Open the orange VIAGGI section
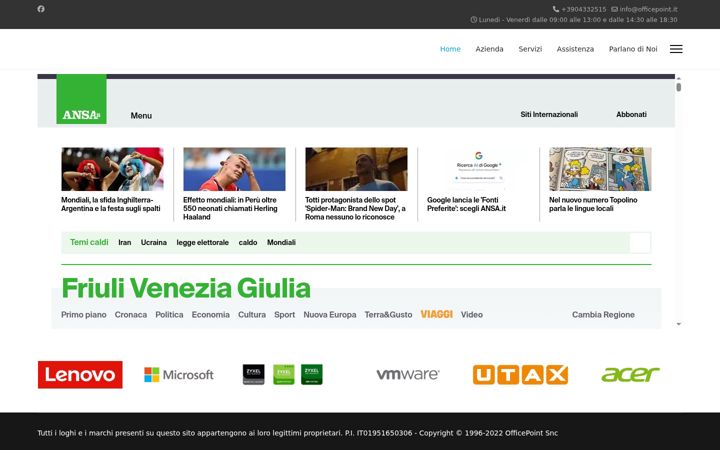 coord(437,314)
